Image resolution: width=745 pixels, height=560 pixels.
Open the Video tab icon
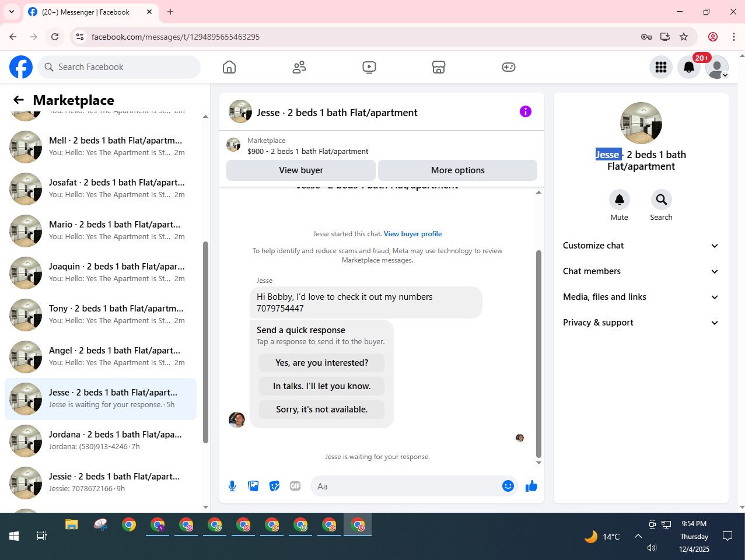pyautogui.click(x=369, y=67)
